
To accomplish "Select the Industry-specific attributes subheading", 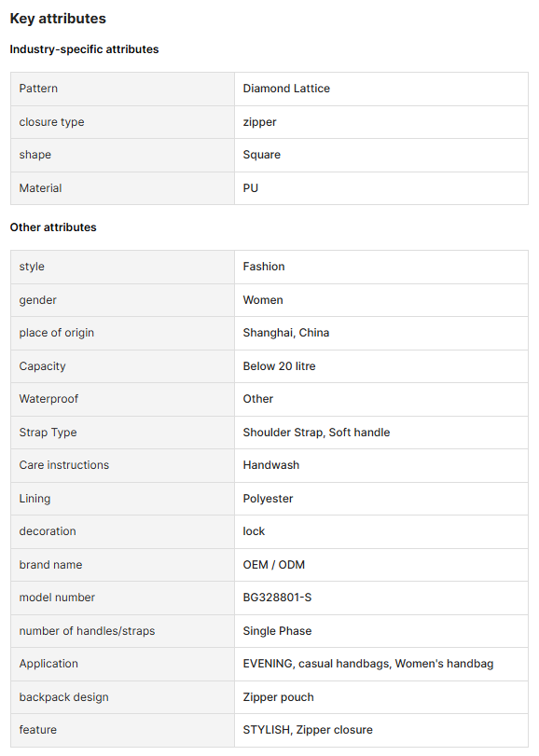I will (84, 49).
